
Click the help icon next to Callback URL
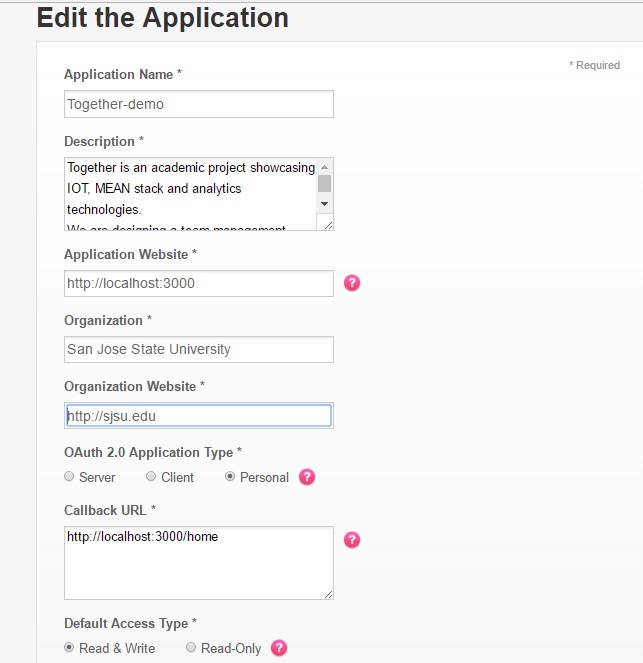click(x=352, y=540)
